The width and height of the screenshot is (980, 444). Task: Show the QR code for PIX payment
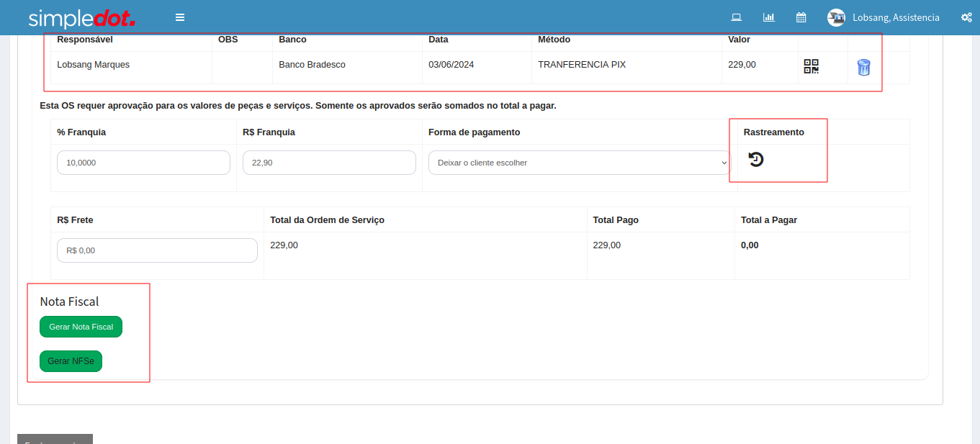[812, 67]
